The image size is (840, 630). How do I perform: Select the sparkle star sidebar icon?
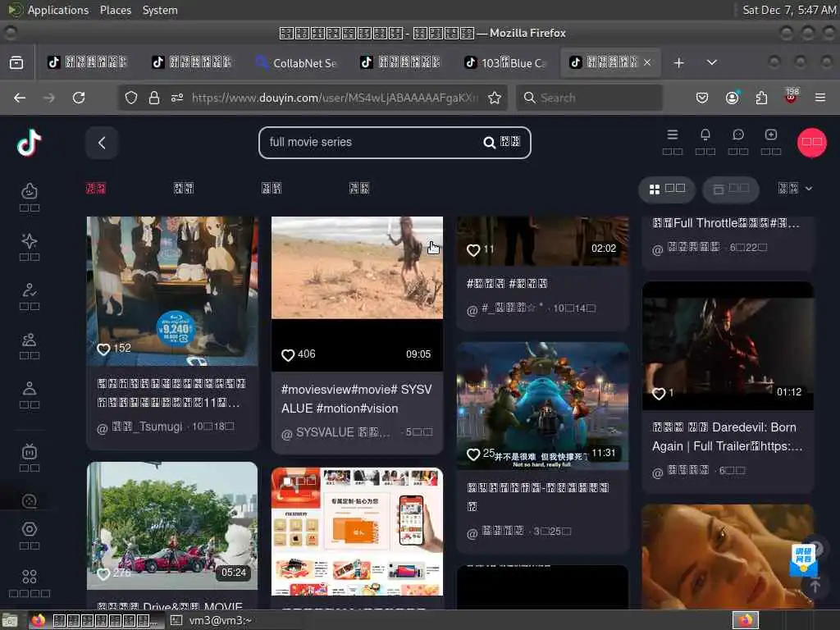(x=30, y=240)
